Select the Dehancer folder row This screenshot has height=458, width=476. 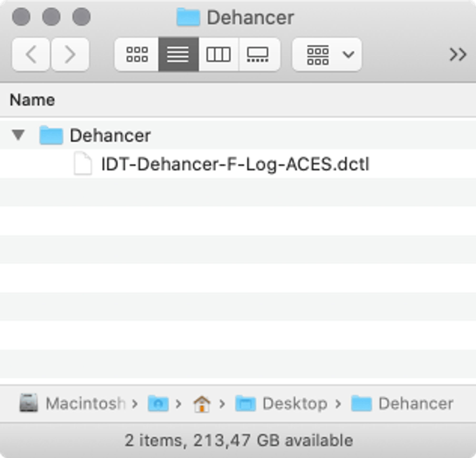(x=238, y=135)
